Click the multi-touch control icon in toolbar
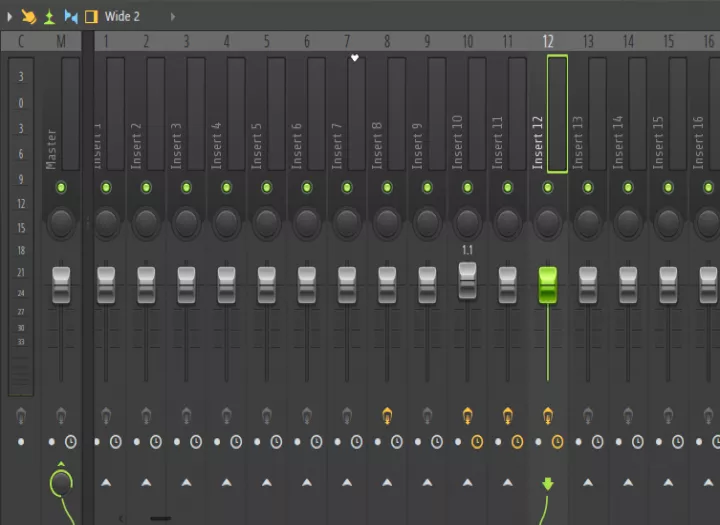The width and height of the screenshot is (720, 525). coord(28,17)
